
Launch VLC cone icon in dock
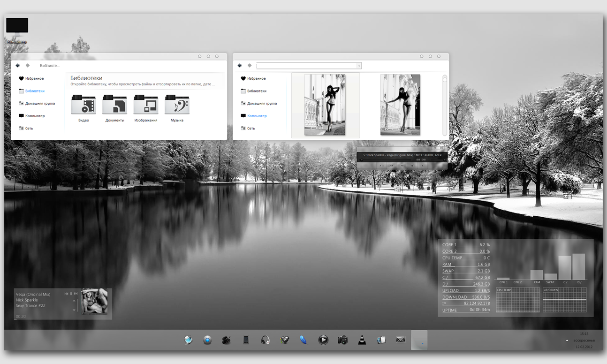[362, 340]
